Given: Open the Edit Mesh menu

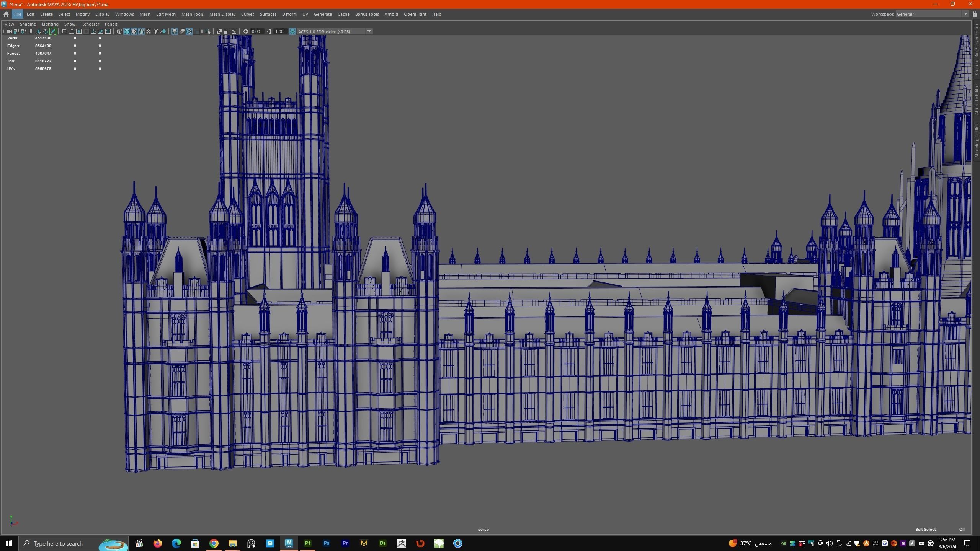Looking at the screenshot, I should coord(166,14).
